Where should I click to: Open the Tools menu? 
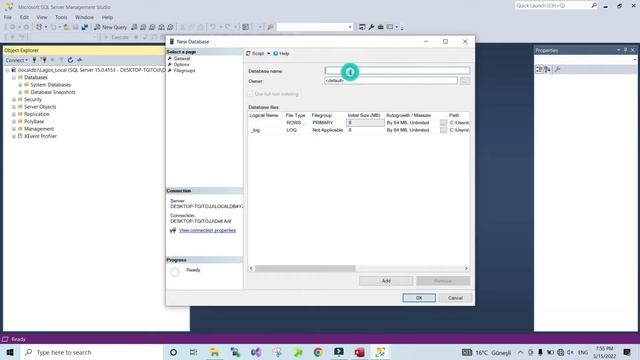[x=61, y=17]
